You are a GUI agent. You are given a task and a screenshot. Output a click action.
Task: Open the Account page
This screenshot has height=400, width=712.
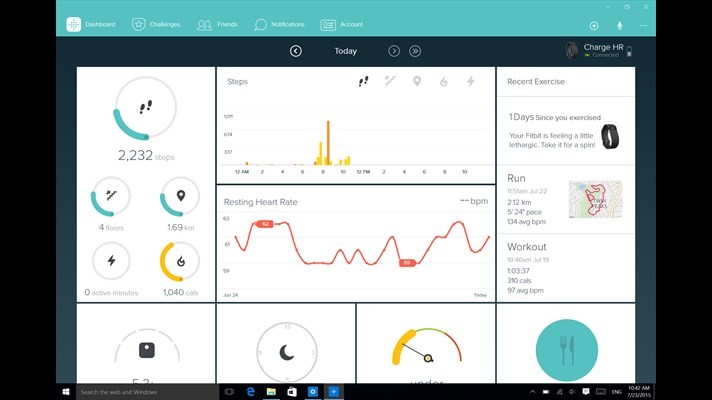point(341,24)
